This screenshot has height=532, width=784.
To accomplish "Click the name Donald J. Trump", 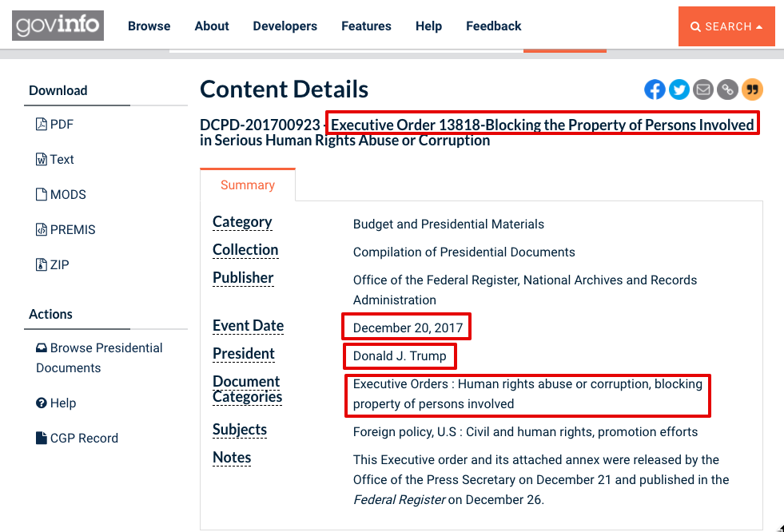I will coord(400,355).
